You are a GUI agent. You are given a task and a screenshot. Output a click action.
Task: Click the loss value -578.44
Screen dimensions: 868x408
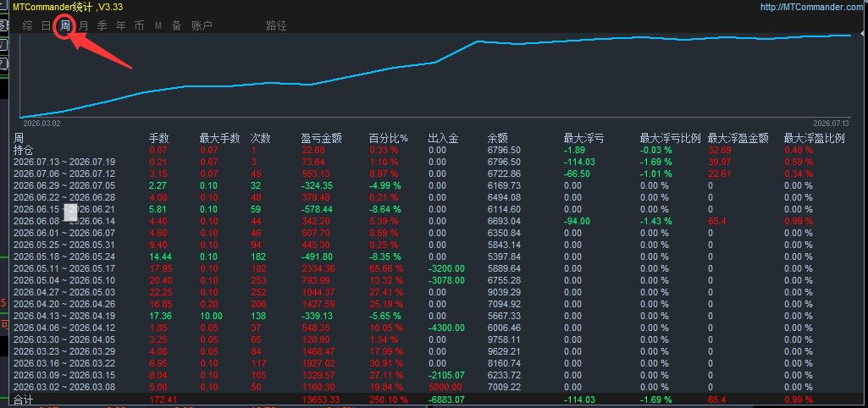pyautogui.click(x=318, y=209)
